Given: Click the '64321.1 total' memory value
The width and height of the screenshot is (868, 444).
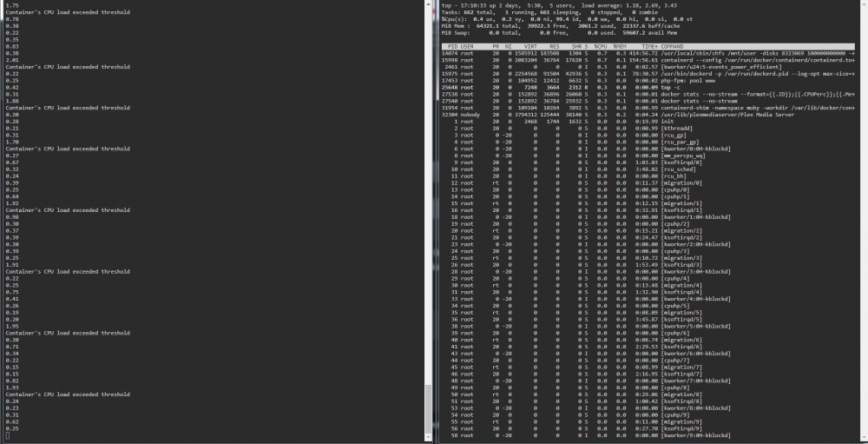Looking at the screenshot, I should pos(497,26).
